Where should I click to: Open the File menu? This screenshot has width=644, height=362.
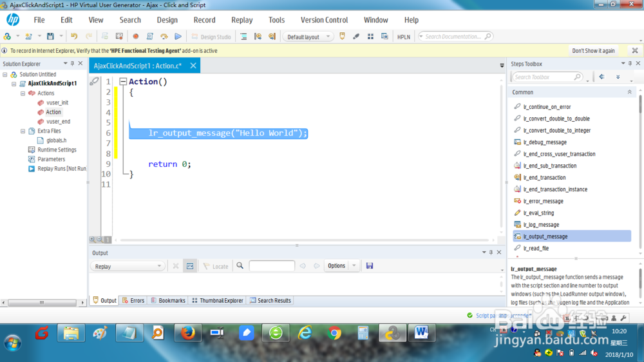click(39, 20)
